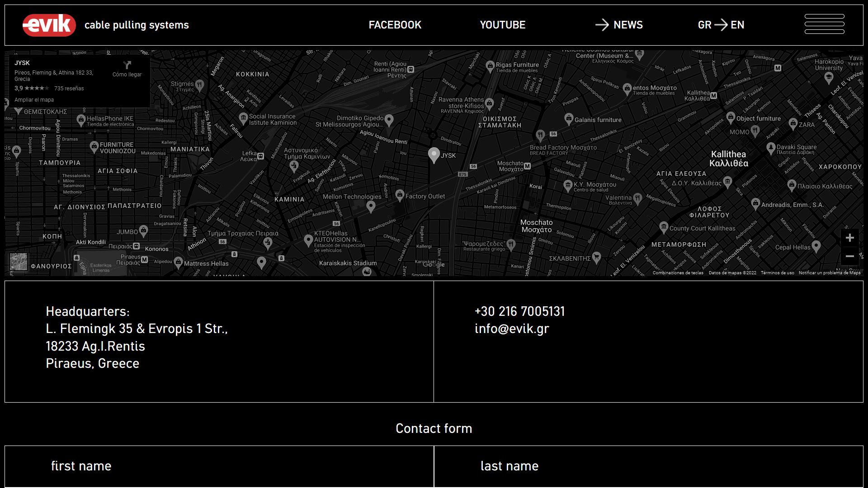Select Andreadis, Emm., S.A. marker
This screenshot has height=488, width=868.
pyautogui.click(x=755, y=204)
